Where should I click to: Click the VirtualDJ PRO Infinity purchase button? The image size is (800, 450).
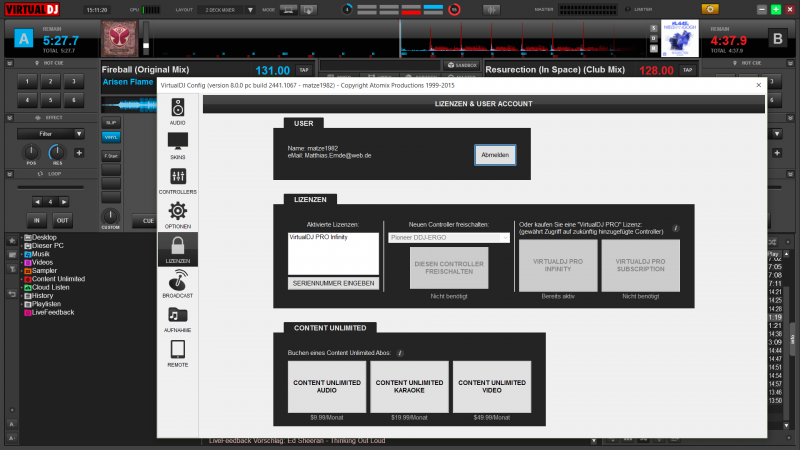coord(558,265)
